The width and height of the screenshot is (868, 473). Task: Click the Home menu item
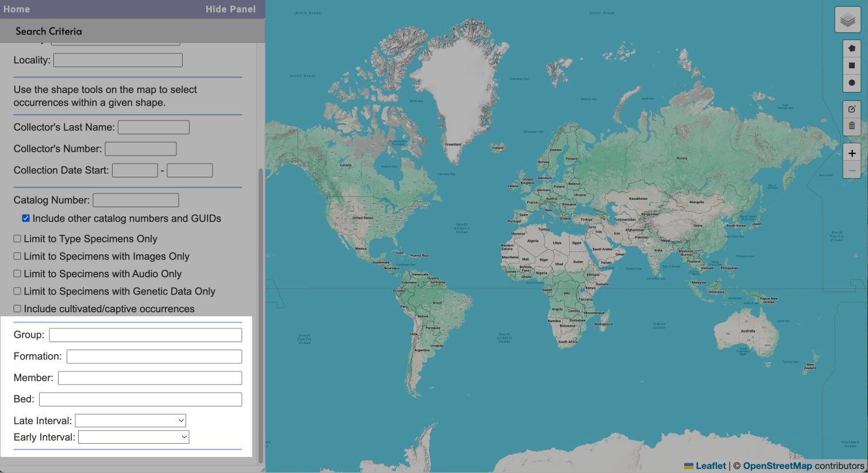[17, 9]
